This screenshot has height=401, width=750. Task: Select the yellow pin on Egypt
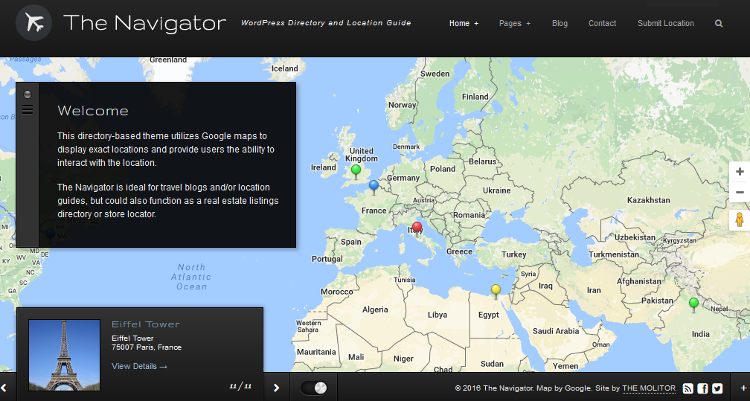point(496,291)
